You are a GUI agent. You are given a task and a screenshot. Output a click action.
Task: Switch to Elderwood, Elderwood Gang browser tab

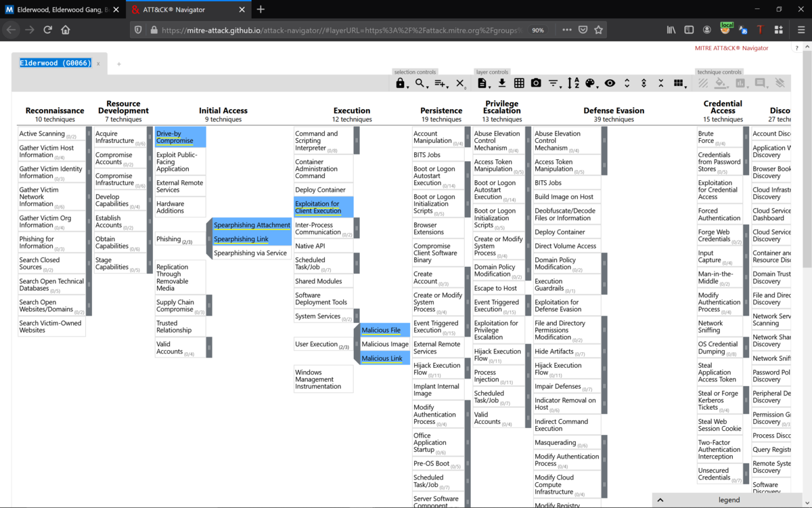62,9
